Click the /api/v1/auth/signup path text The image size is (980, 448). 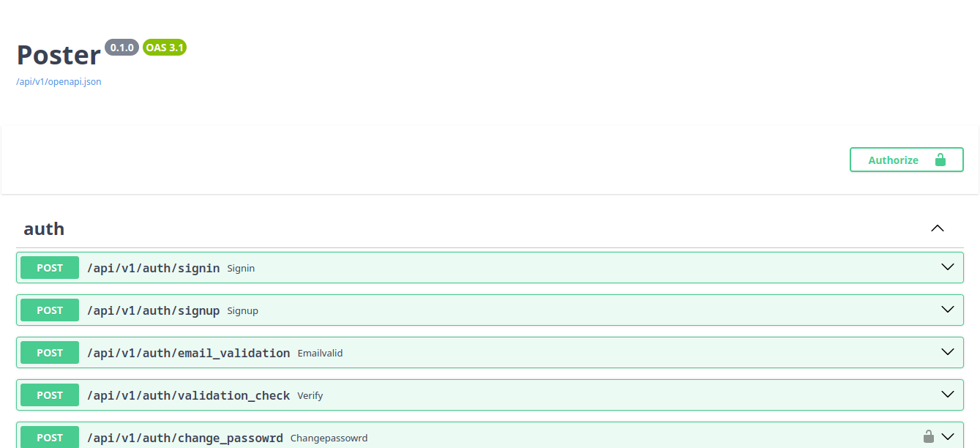[153, 310]
